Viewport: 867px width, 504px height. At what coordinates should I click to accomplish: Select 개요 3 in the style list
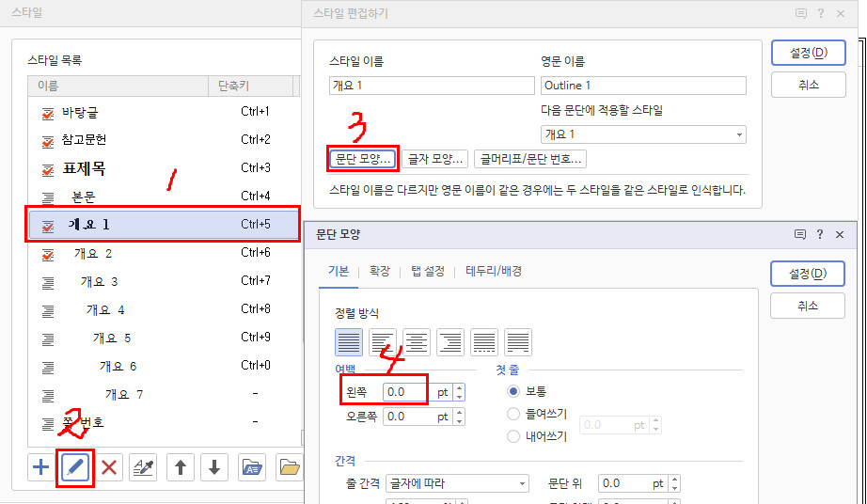[100, 281]
